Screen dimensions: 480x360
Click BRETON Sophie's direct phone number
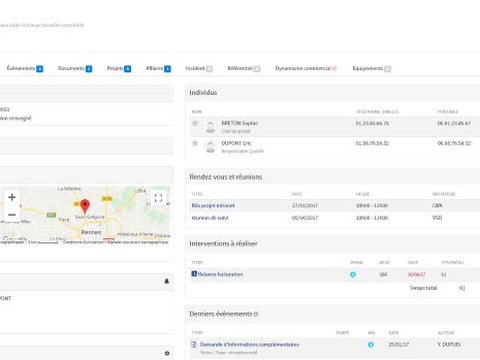click(x=372, y=123)
